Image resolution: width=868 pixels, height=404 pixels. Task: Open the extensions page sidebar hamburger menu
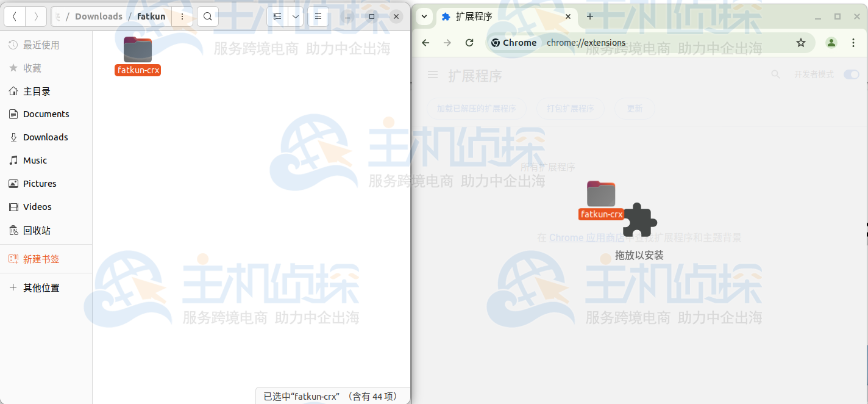(432, 74)
